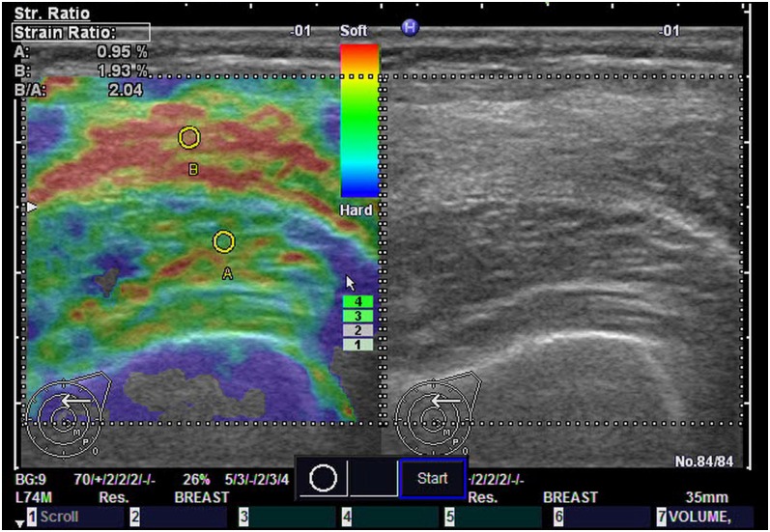Click the A value 0.95 %
Screen dimensions: 770x532
(122, 51)
